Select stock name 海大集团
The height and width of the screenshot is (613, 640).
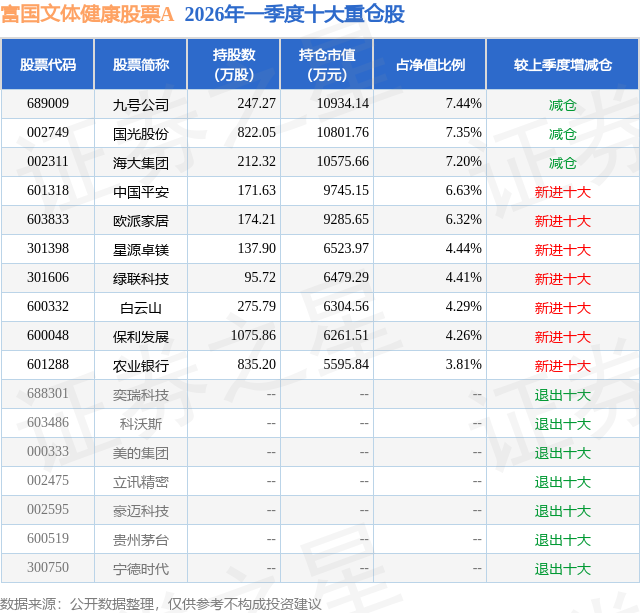[x=141, y=163]
